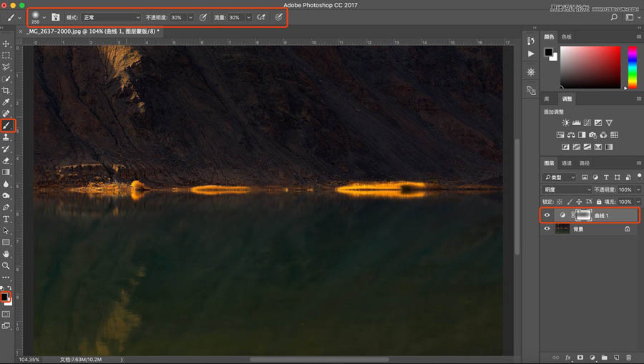This screenshot has width=644, height=364.
Task: Toggle Quick Mask mode
Action: pyautogui.click(x=6, y=315)
